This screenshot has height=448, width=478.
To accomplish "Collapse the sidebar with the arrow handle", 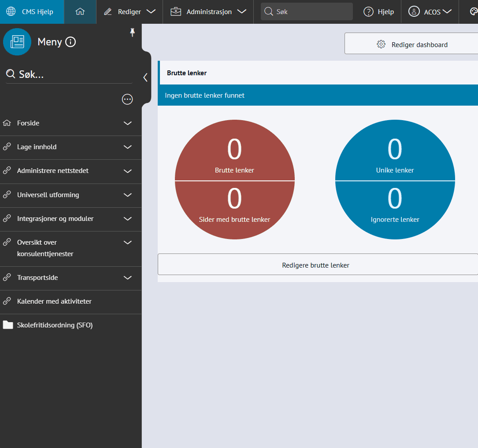I will coord(145,78).
